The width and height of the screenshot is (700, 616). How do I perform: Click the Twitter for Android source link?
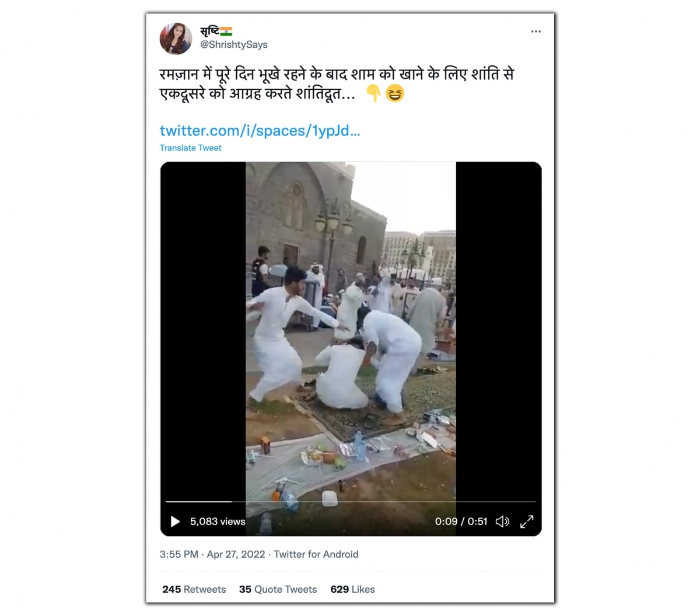coord(316,554)
